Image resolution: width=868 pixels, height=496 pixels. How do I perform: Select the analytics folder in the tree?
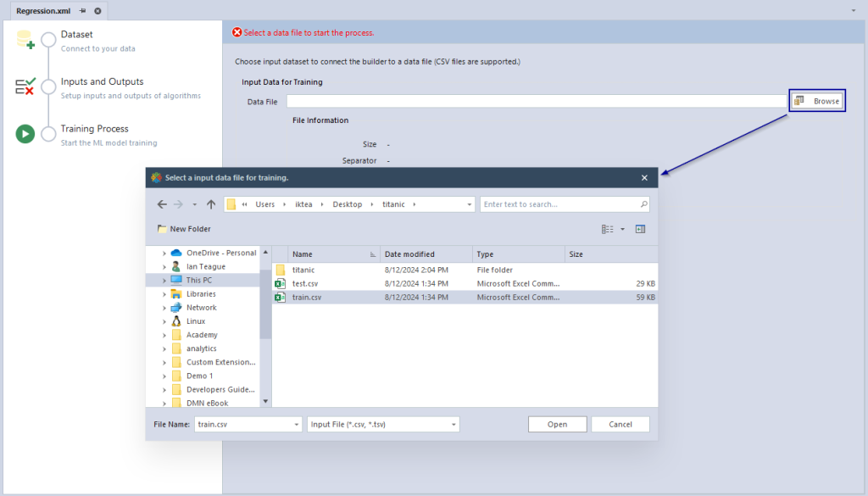click(x=201, y=348)
